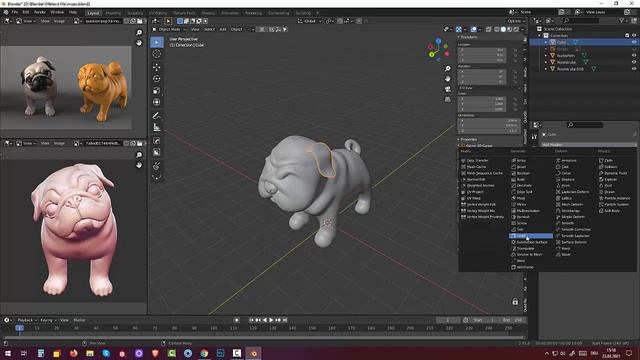This screenshot has width=640, height=360.
Task: Jump to timeline start frame
Action: pyautogui.click(x=251, y=320)
